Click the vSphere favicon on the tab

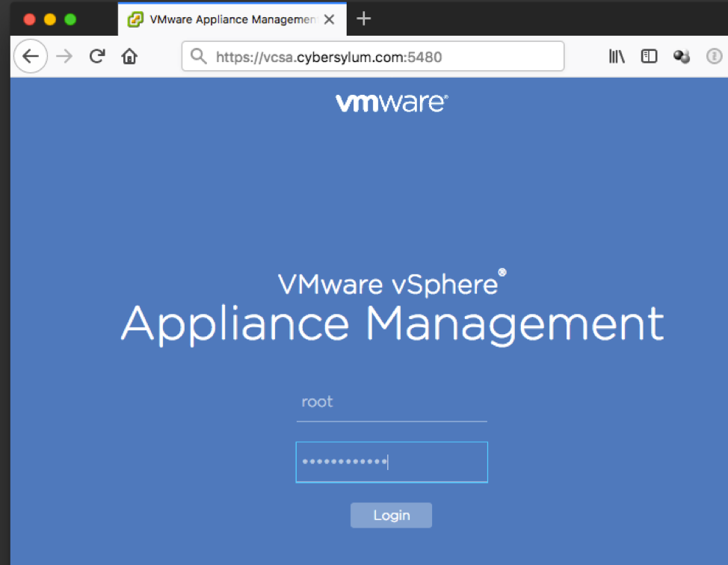pos(135,19)
